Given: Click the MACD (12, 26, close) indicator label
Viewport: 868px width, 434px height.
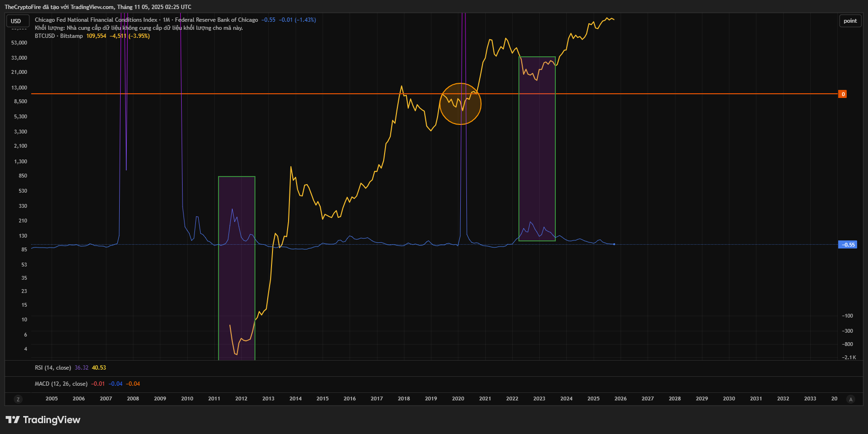Looking at the screenshot, I should (x=61, y=384).
